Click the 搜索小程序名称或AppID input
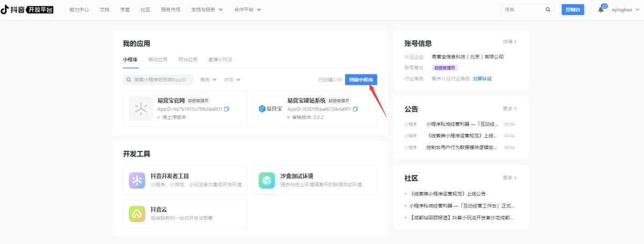 point(158,79)
